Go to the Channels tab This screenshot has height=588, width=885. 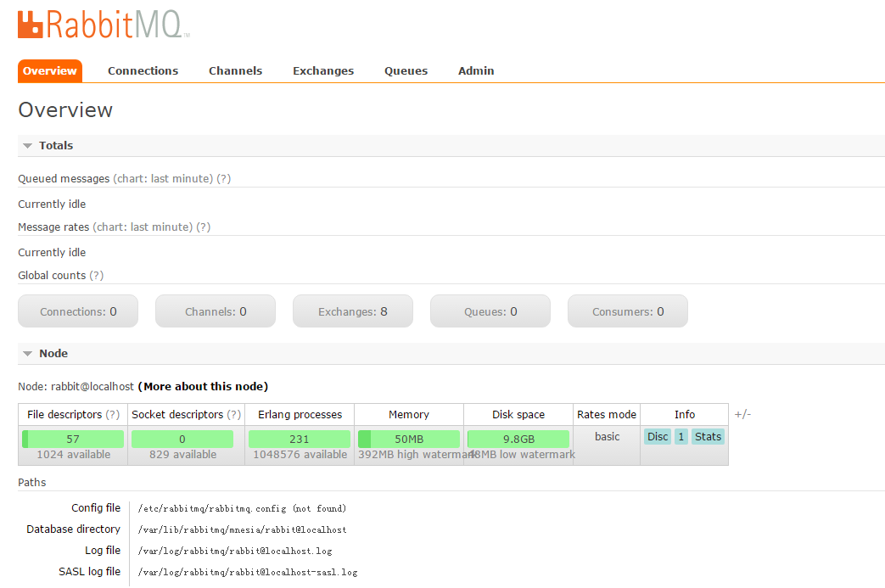(x=235, y=71)
